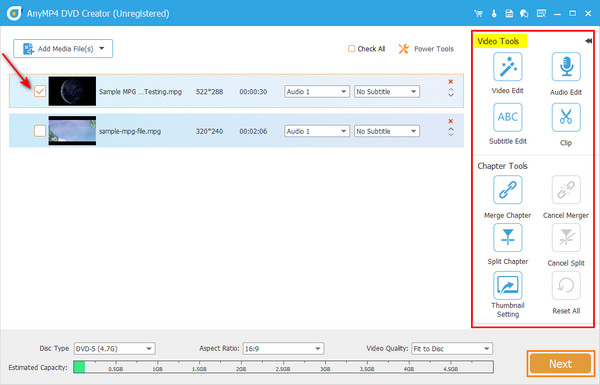
Task: Click the orange Next button
Action: pos(560,364)
